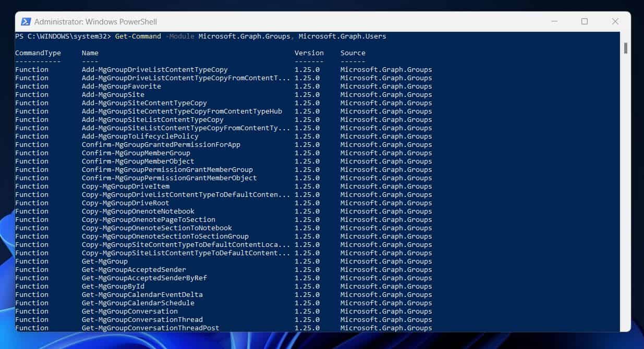This screenshot has height=349, width=644.
Task: Click the Get-Command text in the prompt line
Action: point(138,36)
